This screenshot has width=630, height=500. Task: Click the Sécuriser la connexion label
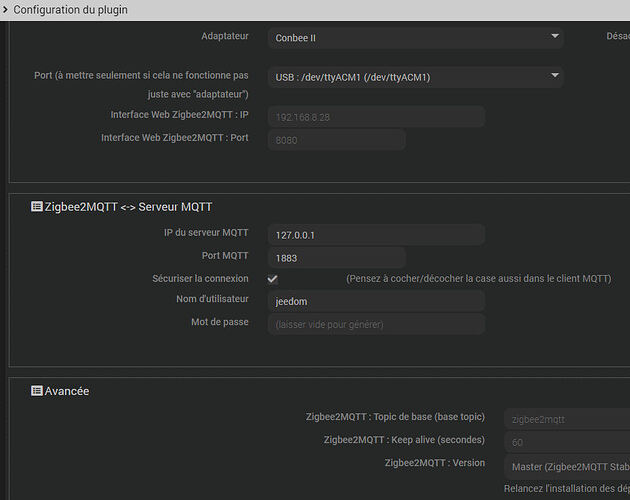tap(200, 279)
